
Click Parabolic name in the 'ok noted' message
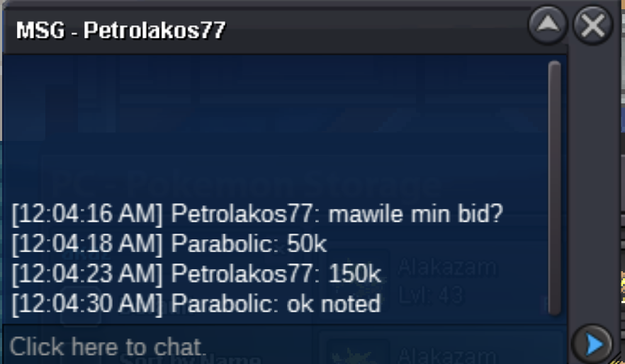click(x=225, y=304)
